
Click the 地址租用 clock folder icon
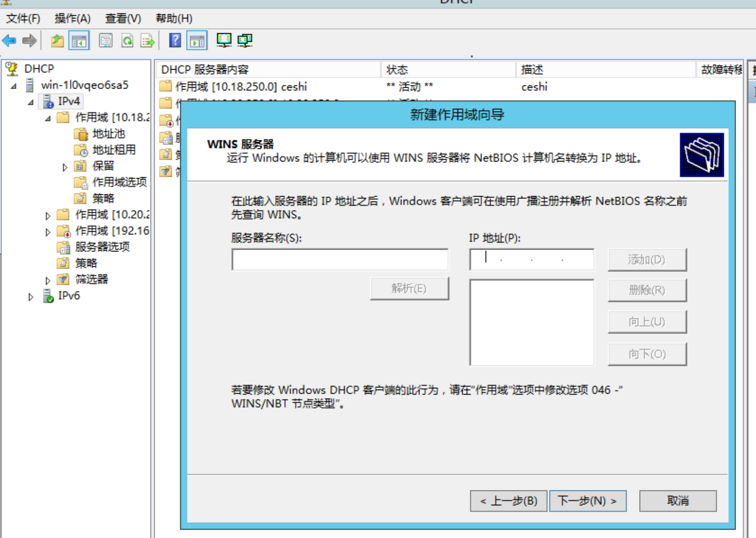[81, 150]
